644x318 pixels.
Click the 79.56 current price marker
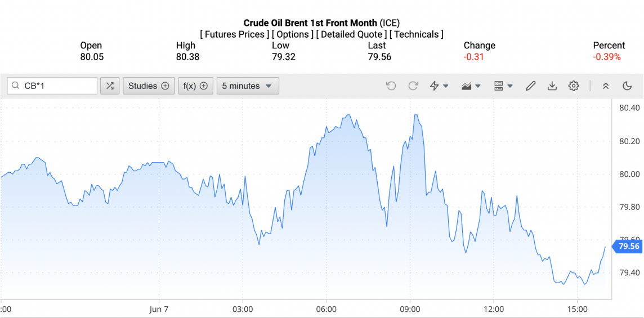(x=628, y=247)
